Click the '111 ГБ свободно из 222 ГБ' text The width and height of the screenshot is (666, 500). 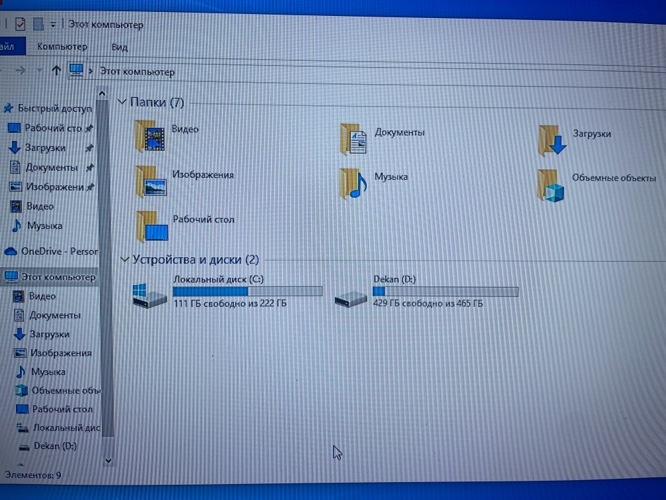tap(230, 303)
